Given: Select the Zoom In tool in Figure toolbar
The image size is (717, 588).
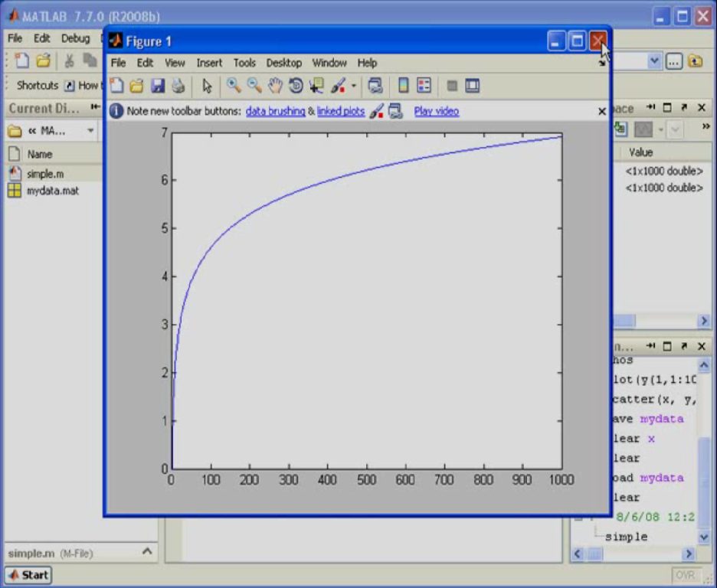Looking at the screenshot, I should (234, 86).
